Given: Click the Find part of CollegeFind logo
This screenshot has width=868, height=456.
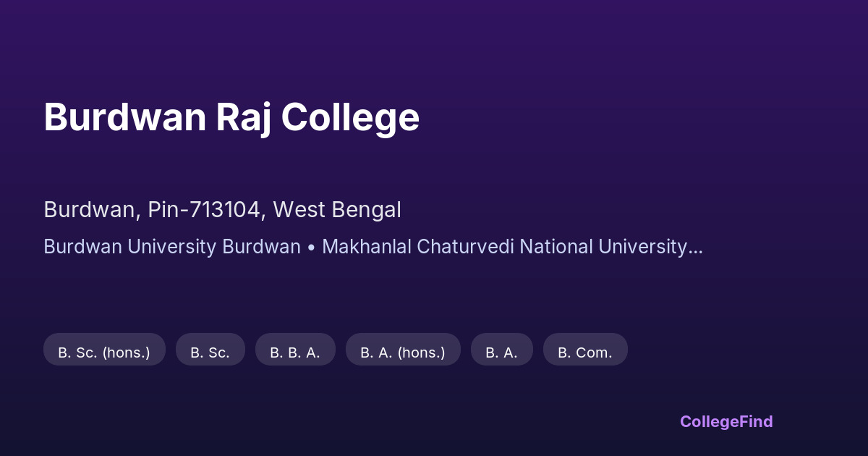Looking at the screenshot, I should [x=757, y=421].
